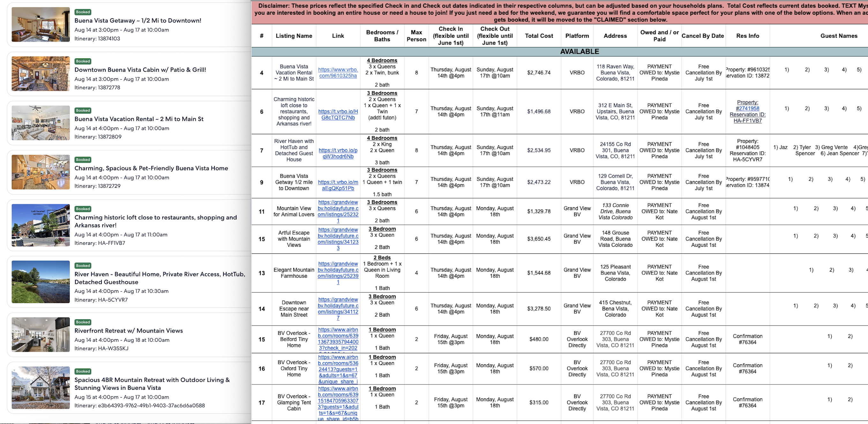Select the Listing Name column header

pyautogui.click(x=294, y=36)
